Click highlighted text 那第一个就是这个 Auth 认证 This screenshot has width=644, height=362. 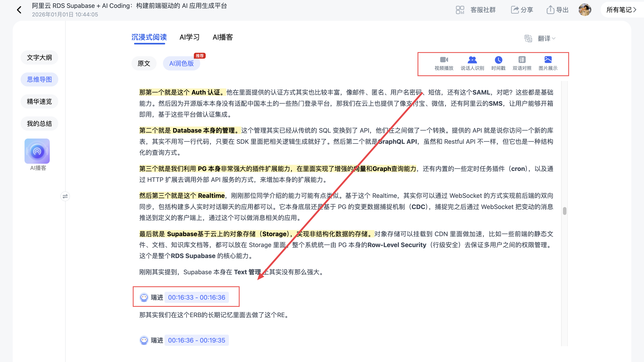[182, 92]
